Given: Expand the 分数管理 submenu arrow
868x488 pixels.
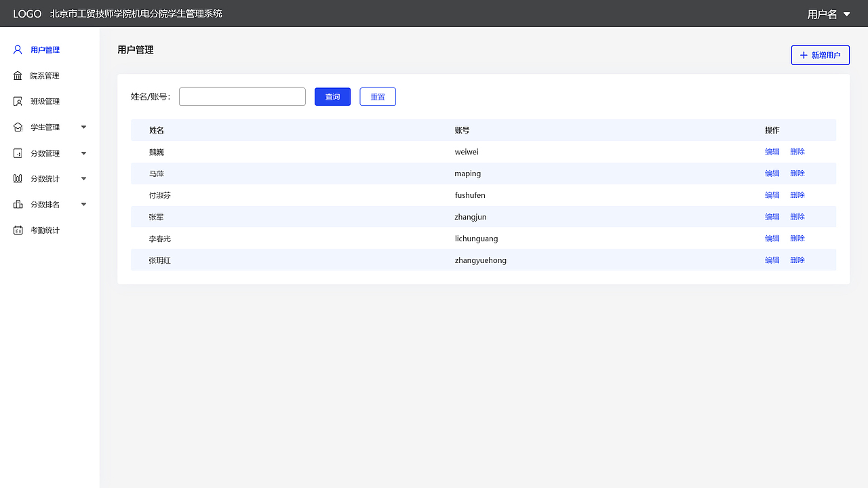Looking at the screenshot, I should (84, 153).
